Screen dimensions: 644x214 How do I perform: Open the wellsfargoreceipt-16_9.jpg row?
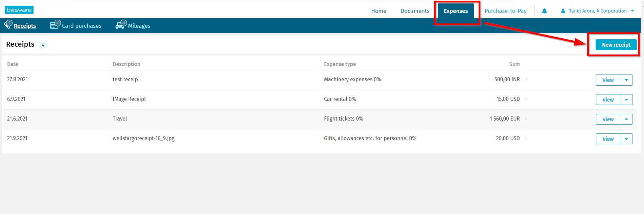click(x=143, y=138)
